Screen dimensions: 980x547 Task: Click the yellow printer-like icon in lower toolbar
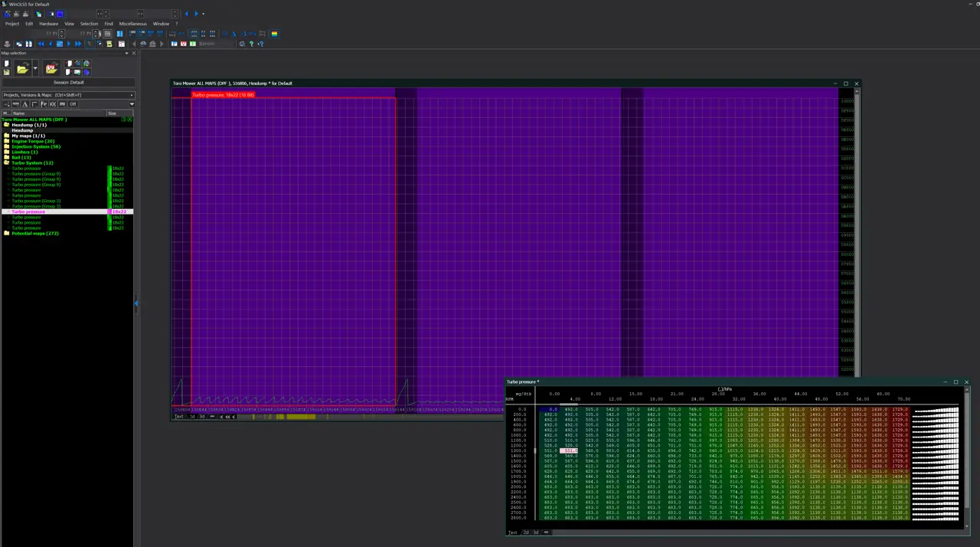point(109,44)
